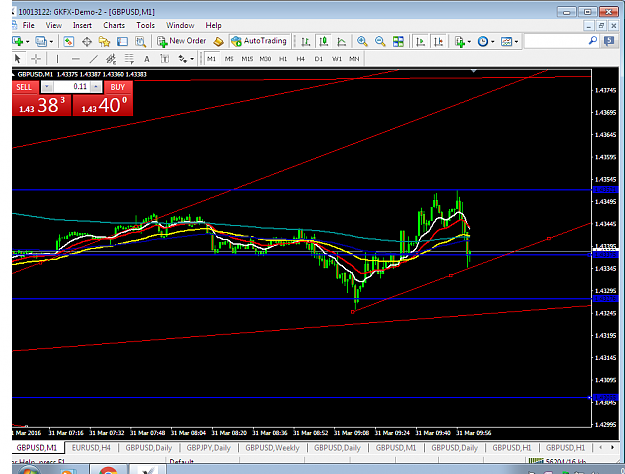Open the Window menu
Image resolution: width=625 pixels, height=474 pixels.
point(180,26)
